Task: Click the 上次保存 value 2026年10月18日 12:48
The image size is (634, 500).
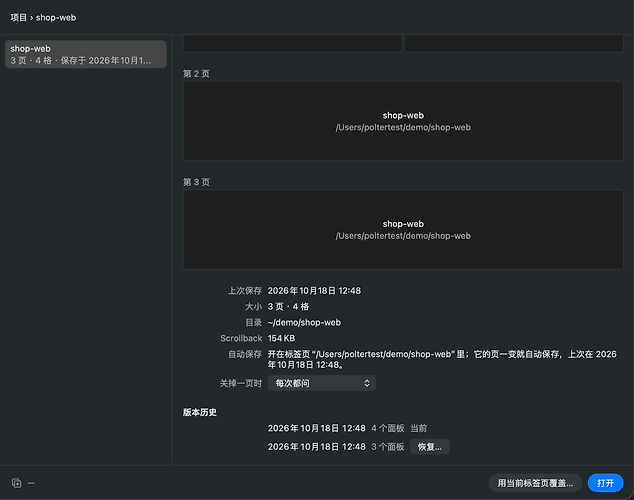Action: pyautogui.click(x=314, y=291)
